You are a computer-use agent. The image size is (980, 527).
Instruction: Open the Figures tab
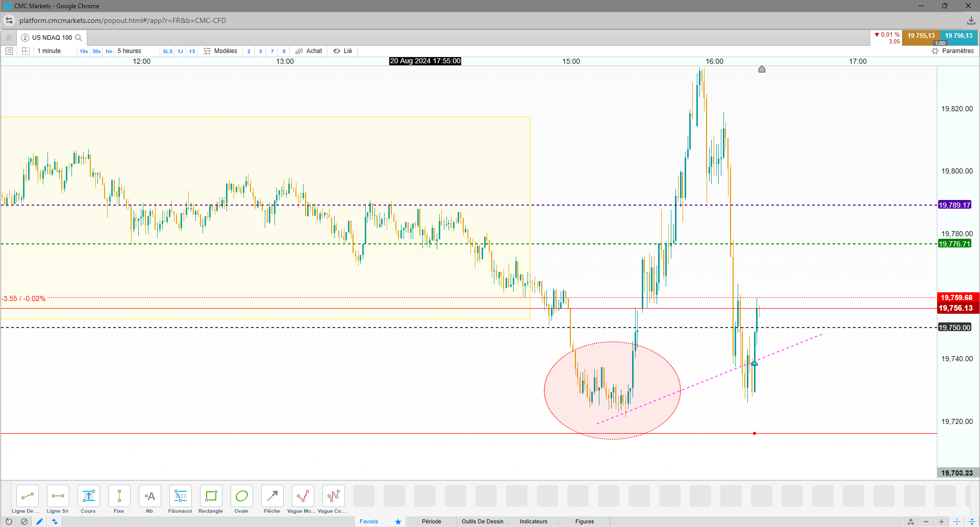(x=585, y=521)
